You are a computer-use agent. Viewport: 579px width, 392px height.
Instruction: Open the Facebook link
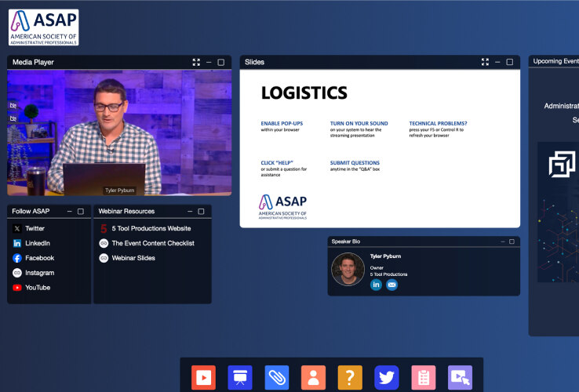(x=39, y=258)
